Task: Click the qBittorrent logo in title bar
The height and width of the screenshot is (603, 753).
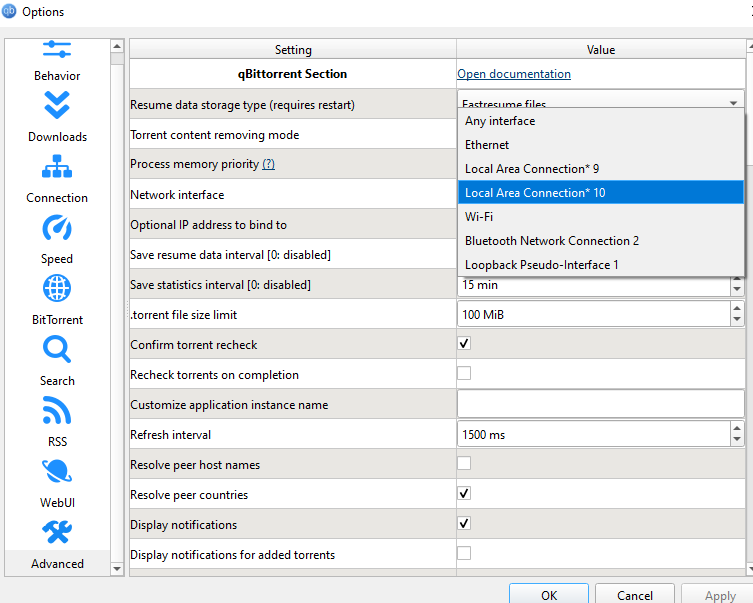Action: 9,11
